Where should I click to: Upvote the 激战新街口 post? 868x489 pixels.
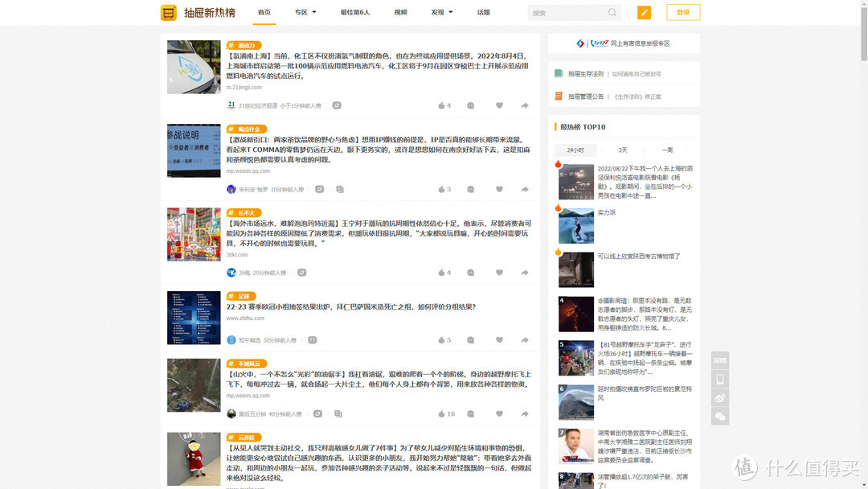pos(444,189)
